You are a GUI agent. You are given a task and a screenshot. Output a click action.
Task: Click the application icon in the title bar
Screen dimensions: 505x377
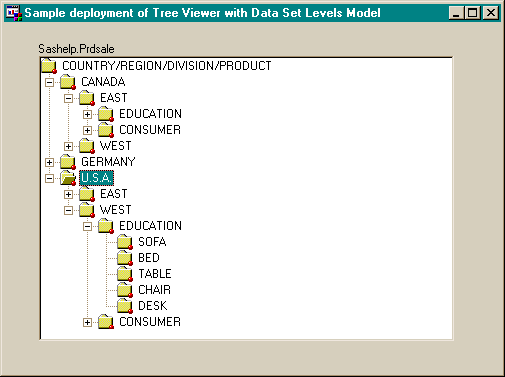pos(14,13)
